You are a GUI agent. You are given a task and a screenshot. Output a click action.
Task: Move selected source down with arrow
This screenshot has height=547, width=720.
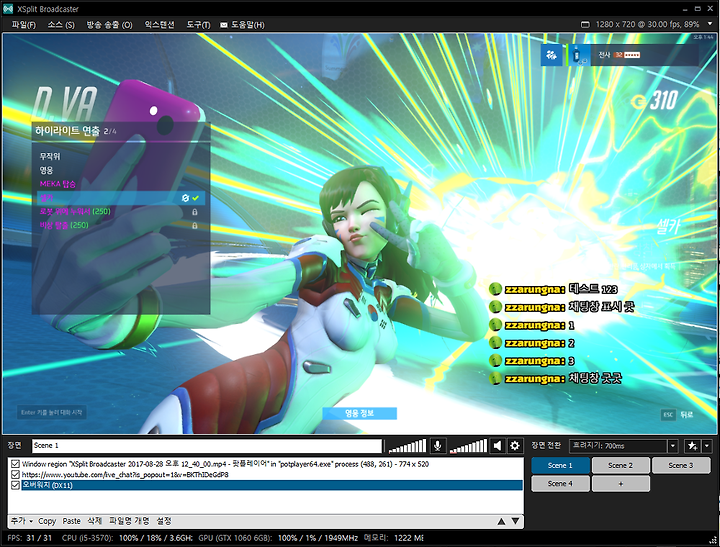click(x=516, y=521)
